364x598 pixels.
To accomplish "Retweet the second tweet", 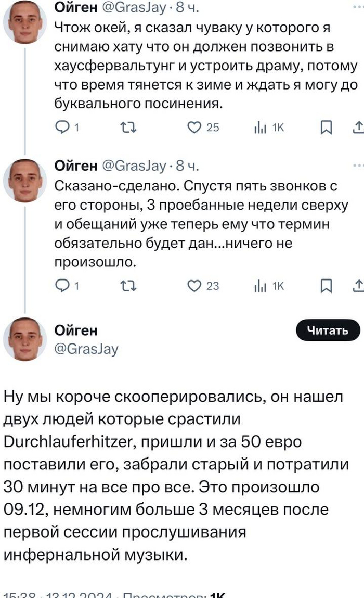I will pyautogui.click(x=127, y=286).
